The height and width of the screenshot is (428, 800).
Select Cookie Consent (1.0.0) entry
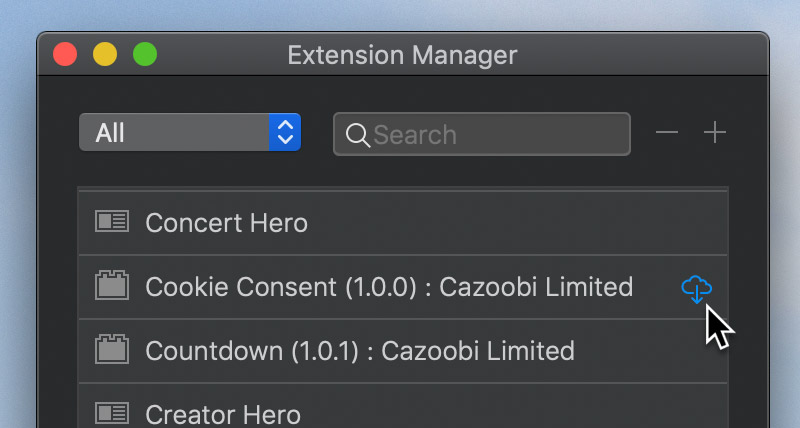point(403,287)
